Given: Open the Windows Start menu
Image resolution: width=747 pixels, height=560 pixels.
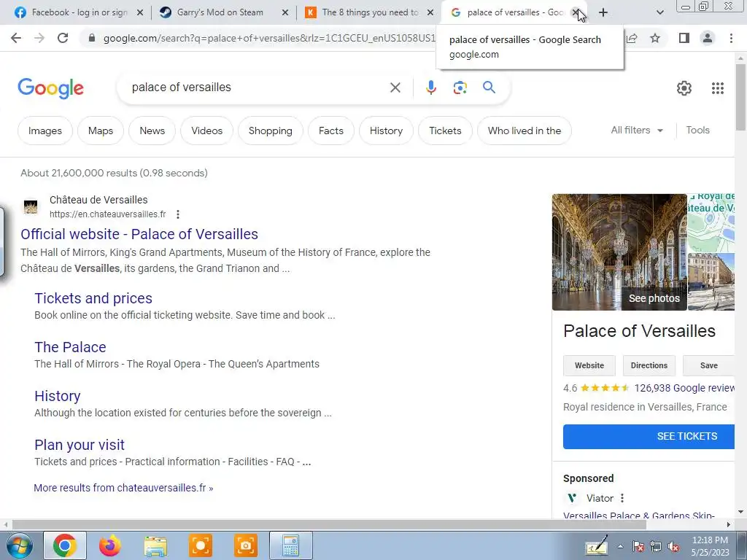Looking at the screenshot, I should 20,545.
